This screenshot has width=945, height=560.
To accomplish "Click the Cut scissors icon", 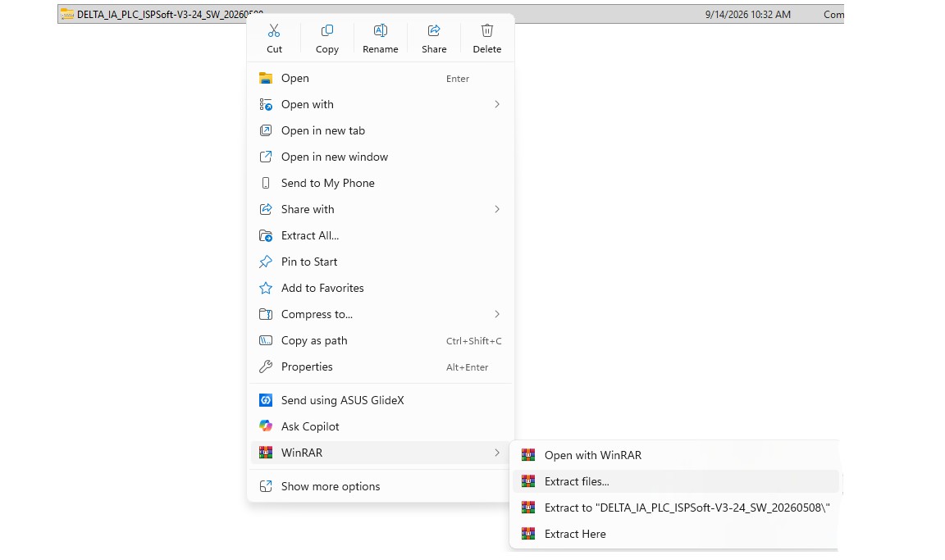I will click(274, 30).
